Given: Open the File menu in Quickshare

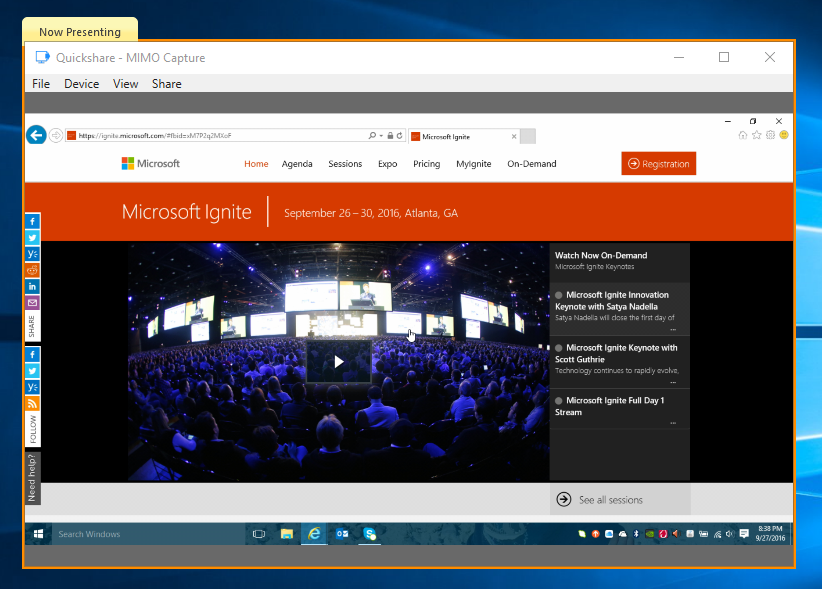Looking at the screenshot, I should pos(41,84).
